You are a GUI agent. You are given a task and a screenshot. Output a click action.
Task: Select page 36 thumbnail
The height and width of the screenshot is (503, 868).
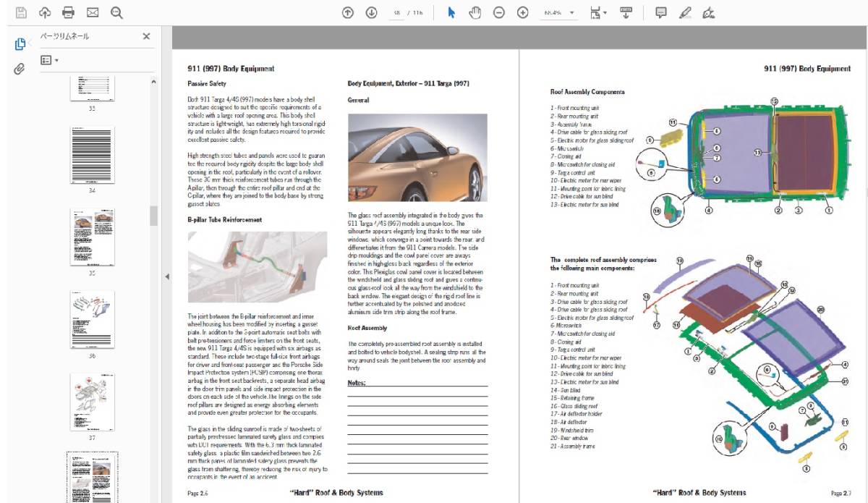[92, 319]
